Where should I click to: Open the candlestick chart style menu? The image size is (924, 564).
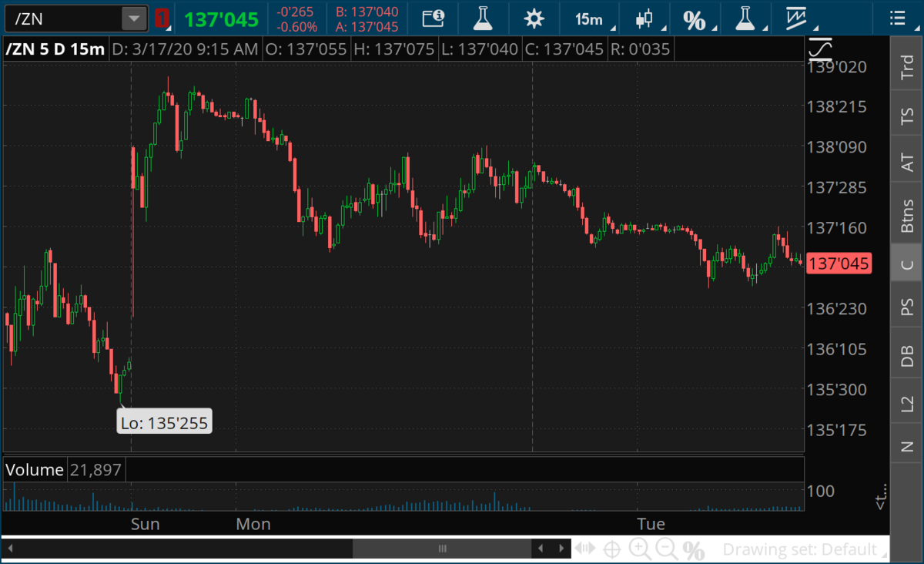[x=645, y=18]
